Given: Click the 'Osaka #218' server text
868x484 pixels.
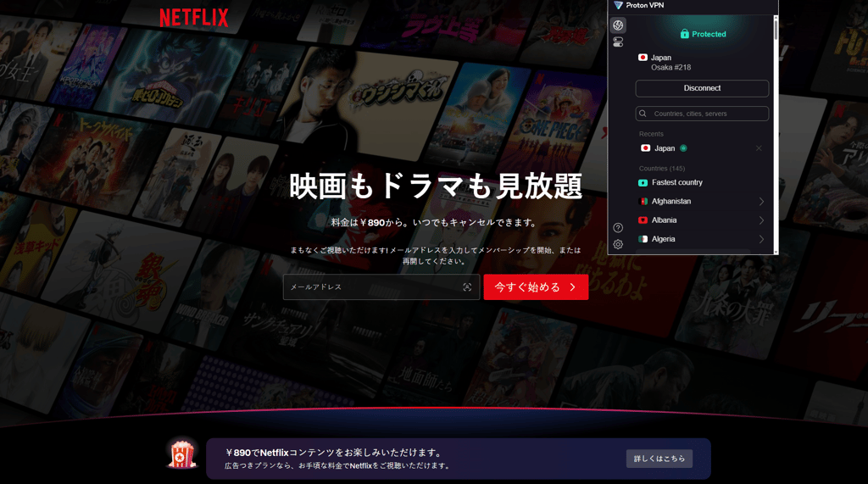Looking at the screenshot, I should tap(671, 68).
